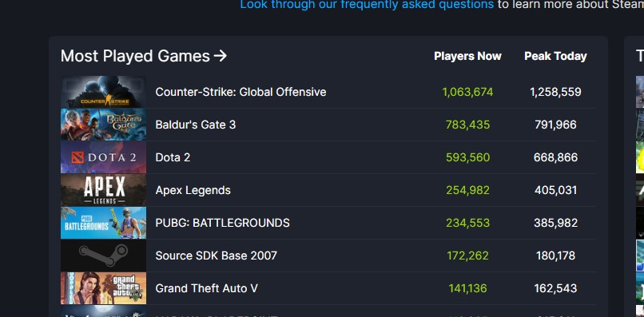Open Most Played Games arrow link
The width and height of the screenshot is (644, 317).
221,56
